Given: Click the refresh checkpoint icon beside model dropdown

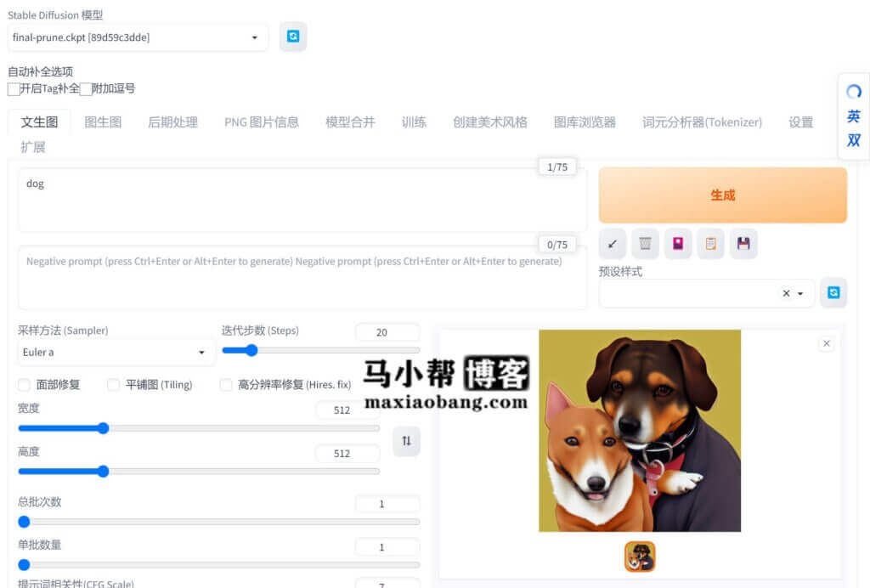Looking at the screenshot, I should coord(293,37).
